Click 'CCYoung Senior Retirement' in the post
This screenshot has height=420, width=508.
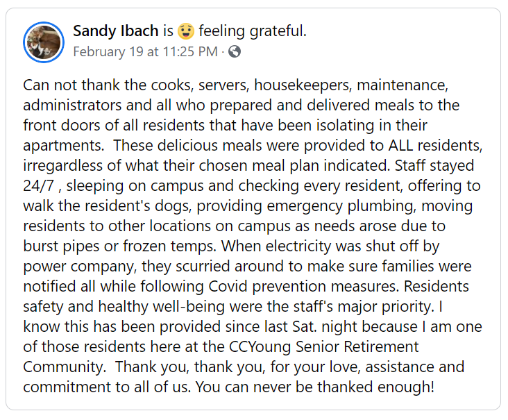click(x=323, y=346)
